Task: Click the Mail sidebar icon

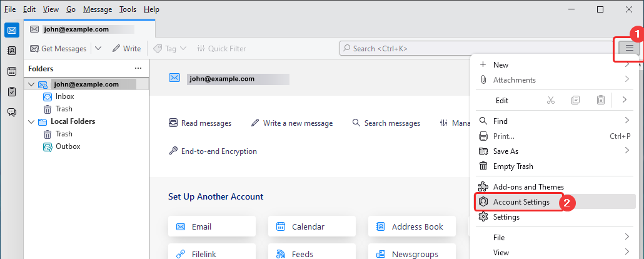Action: coord(11,30)
